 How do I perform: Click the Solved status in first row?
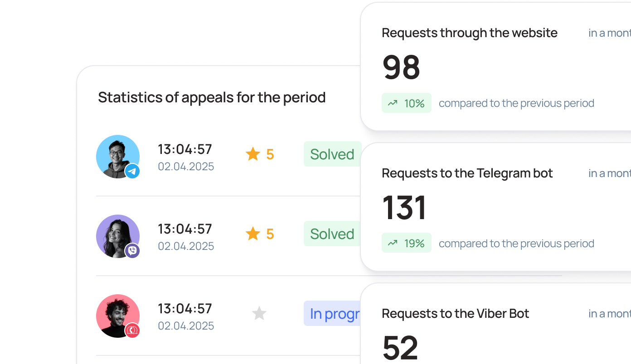332,154
